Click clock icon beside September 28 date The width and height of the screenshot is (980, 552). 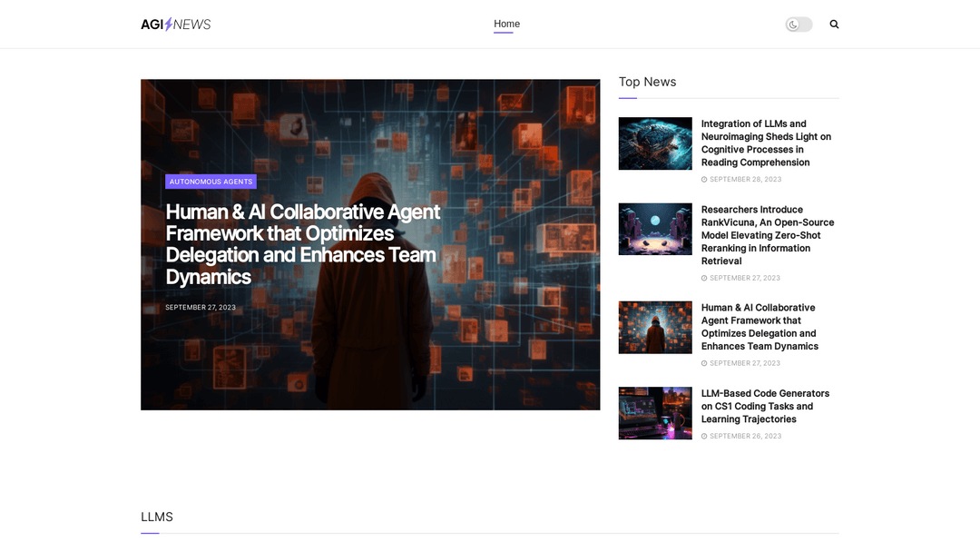pyautogui.click(x=704, y=180)
